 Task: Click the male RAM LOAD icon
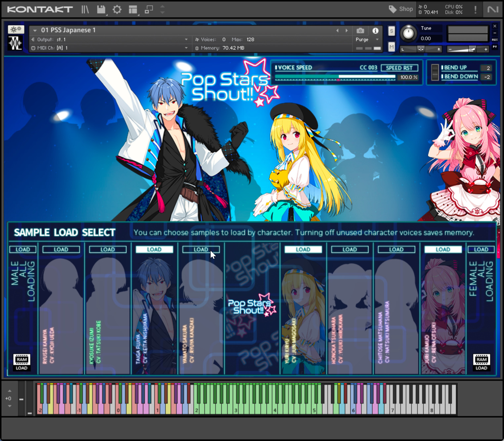tap(21, 362)
